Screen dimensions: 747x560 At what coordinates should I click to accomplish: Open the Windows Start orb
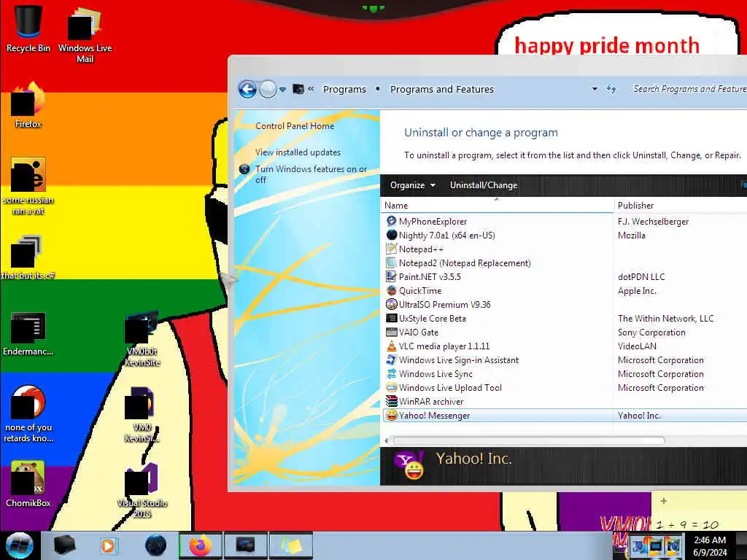coord(19,545)
